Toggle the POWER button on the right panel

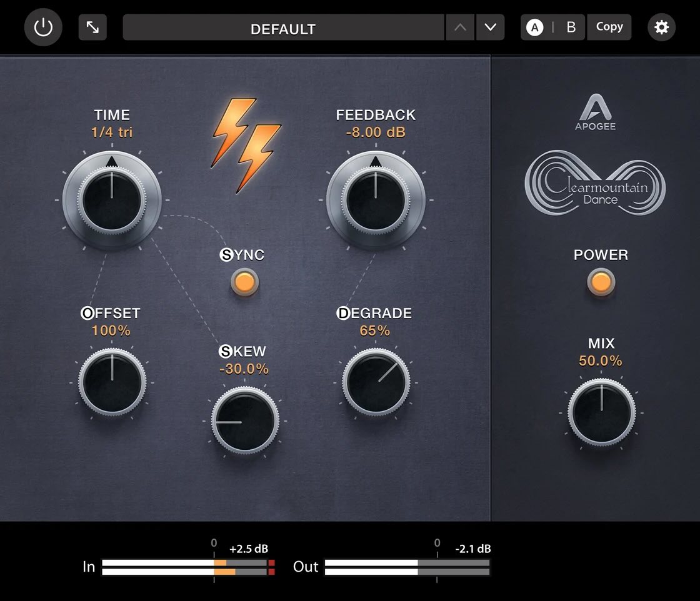[x=601, y=282]
